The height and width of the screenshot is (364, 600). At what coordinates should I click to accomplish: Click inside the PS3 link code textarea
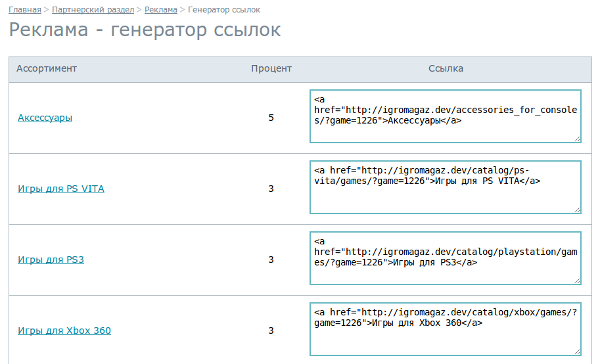point(445,258)
